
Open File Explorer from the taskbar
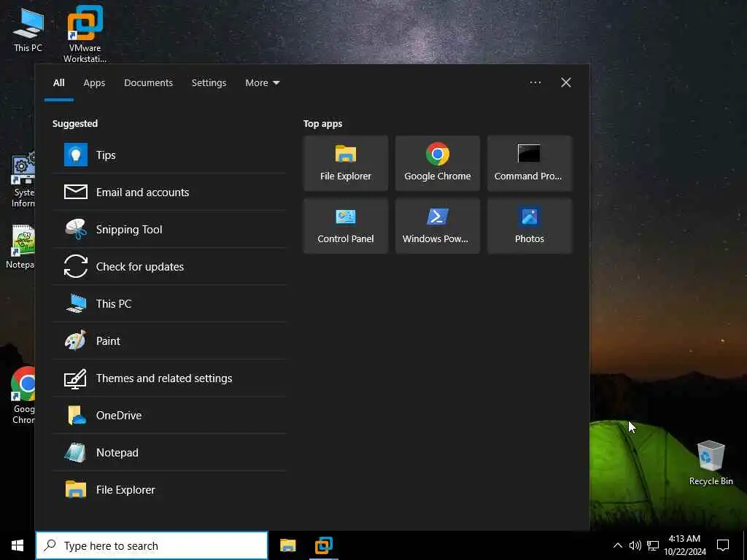(287, 545)
